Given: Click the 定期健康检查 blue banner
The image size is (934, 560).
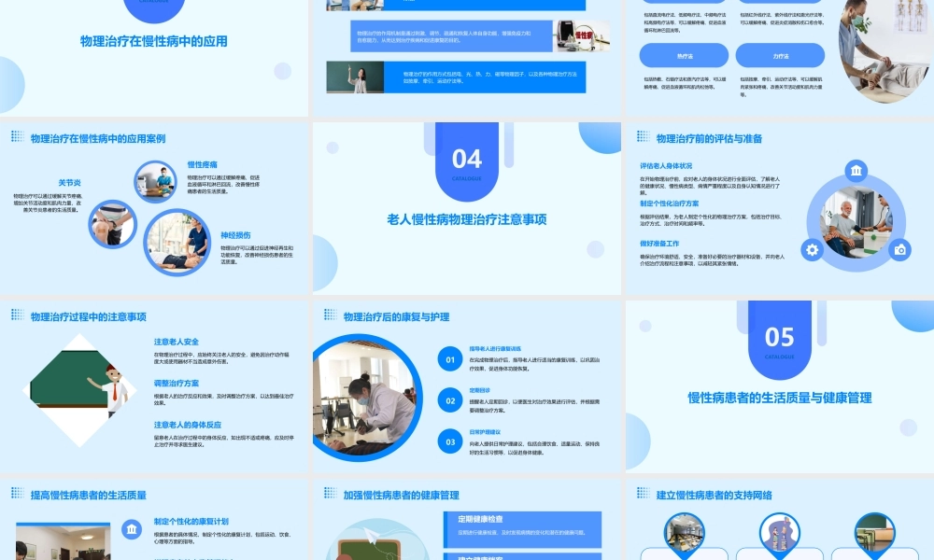Looking at the screenshot, I should (522, 529).
